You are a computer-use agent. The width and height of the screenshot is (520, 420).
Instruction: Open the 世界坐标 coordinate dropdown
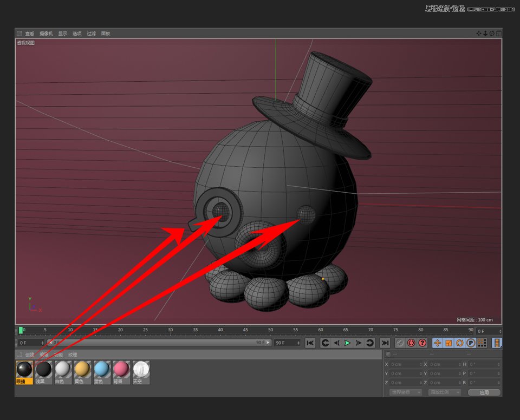406,392
